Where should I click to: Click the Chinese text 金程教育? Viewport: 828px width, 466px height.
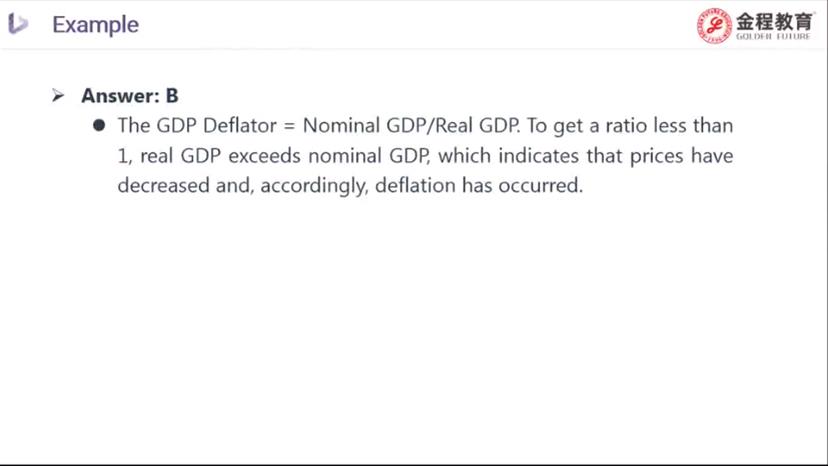point(774,20)
